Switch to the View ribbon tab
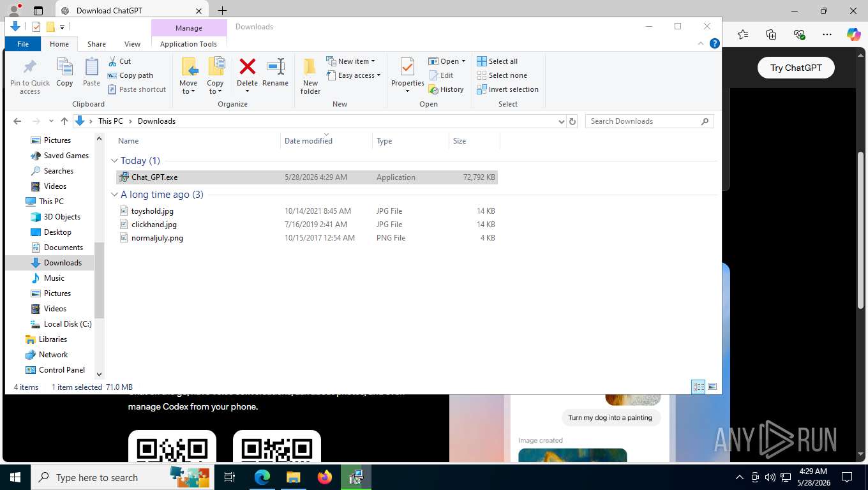 pos(132,44)
